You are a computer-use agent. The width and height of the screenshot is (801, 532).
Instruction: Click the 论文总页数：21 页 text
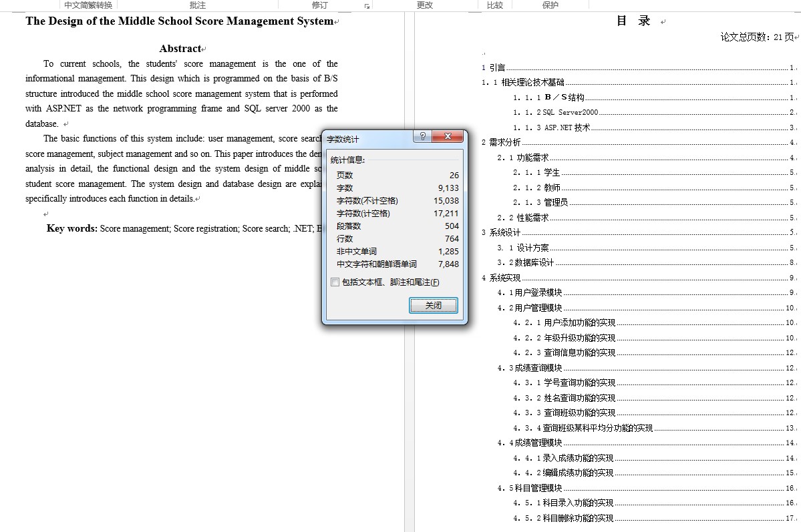click(757, 37)
